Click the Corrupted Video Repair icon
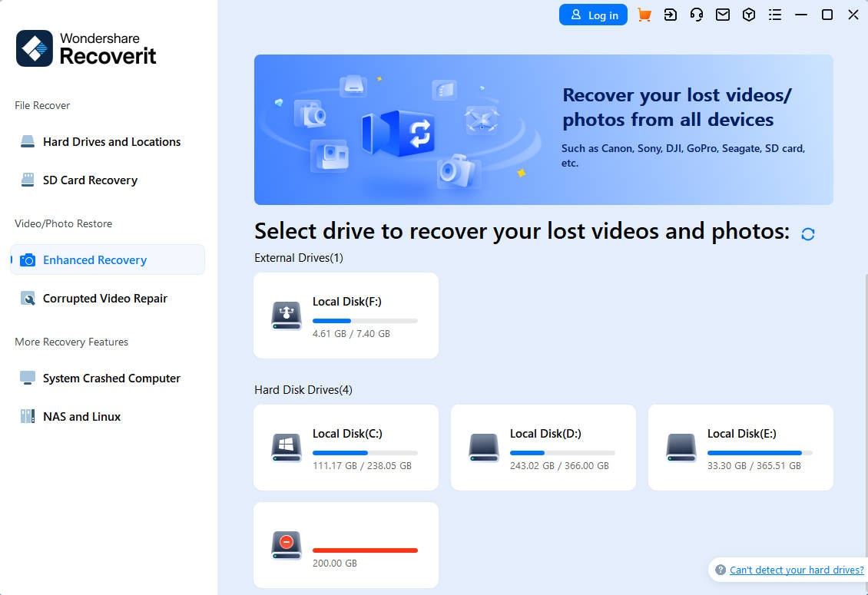Viewport: 868px width, 595px height. click(28, 299)
